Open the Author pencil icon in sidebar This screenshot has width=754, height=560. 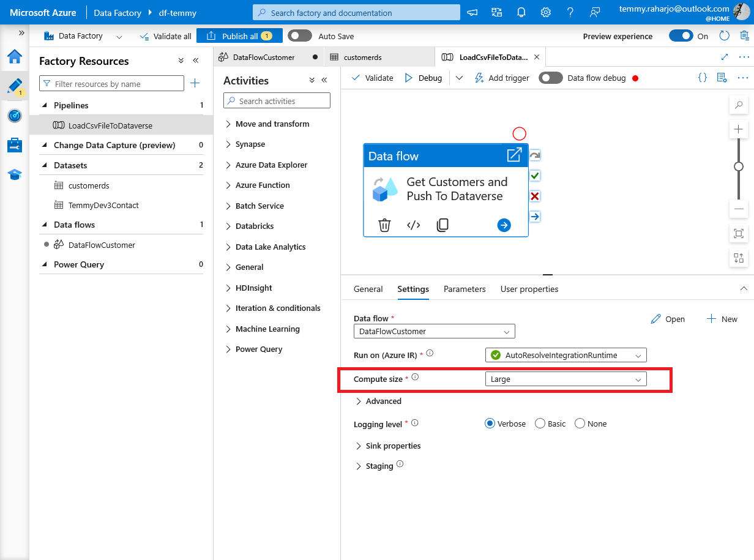tap(15, 86)
